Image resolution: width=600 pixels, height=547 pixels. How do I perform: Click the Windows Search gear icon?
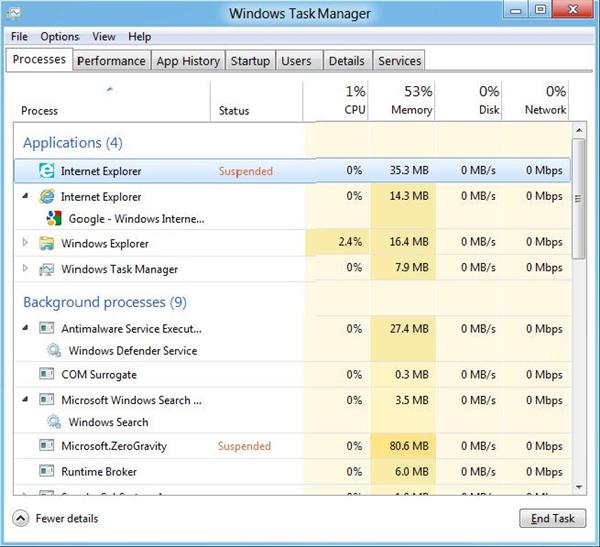pos(54,421)
